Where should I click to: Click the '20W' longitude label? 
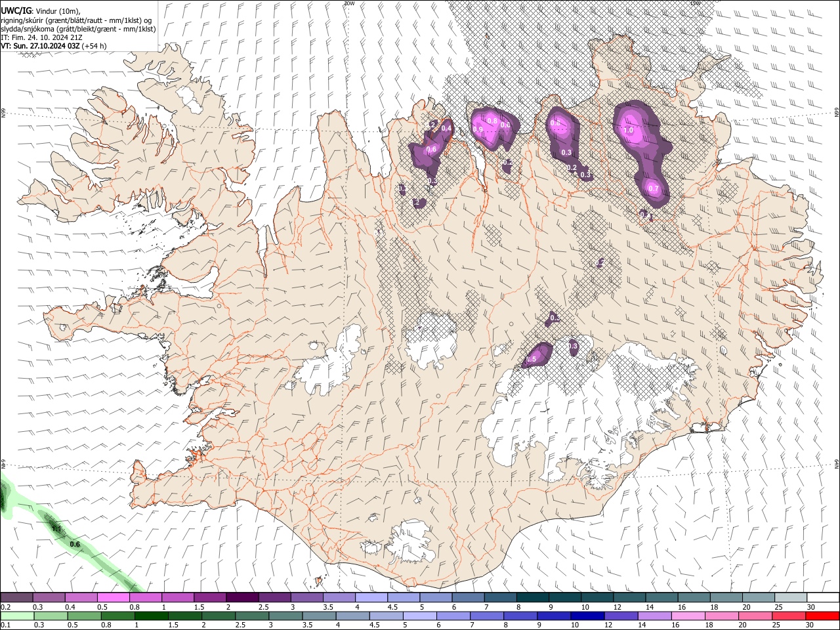click(348, 3)
